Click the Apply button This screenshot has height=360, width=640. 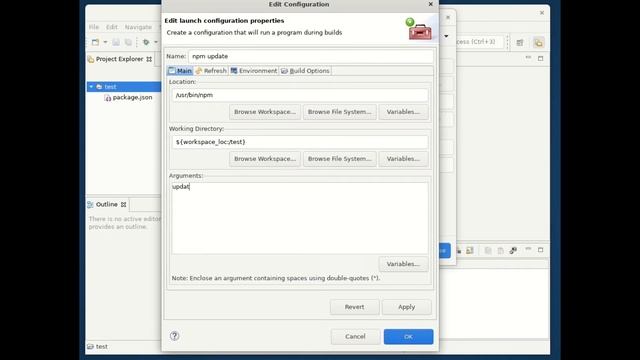407,307
